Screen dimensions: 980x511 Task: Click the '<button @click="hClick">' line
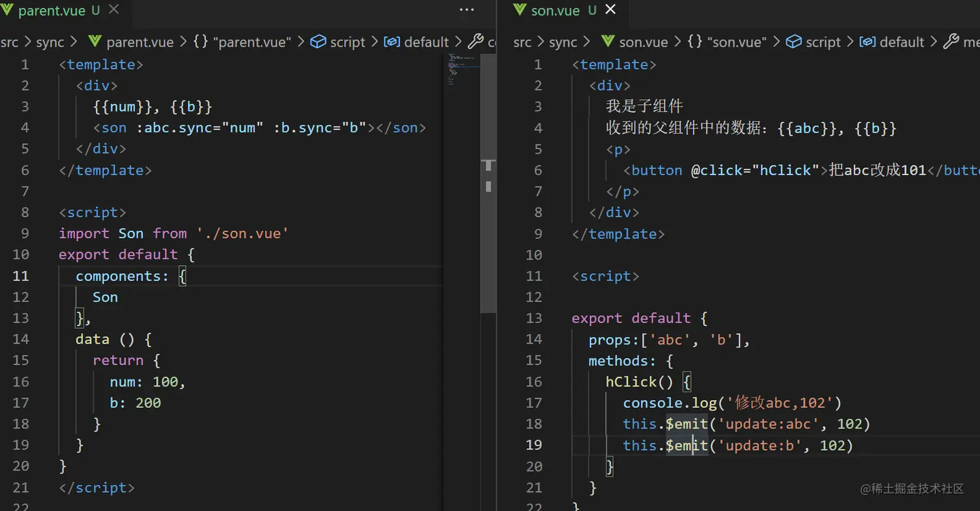tap(801, 170)
